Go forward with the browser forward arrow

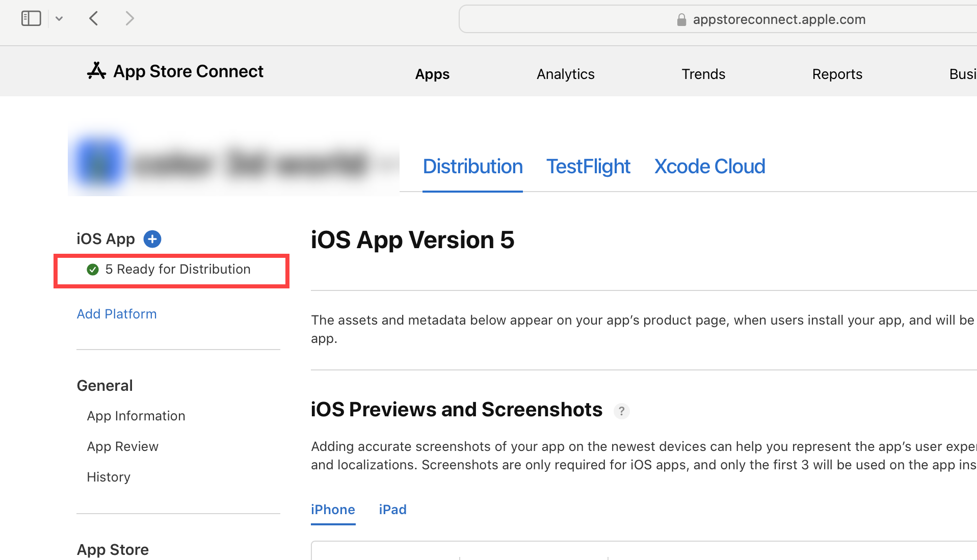click(130, 19)
